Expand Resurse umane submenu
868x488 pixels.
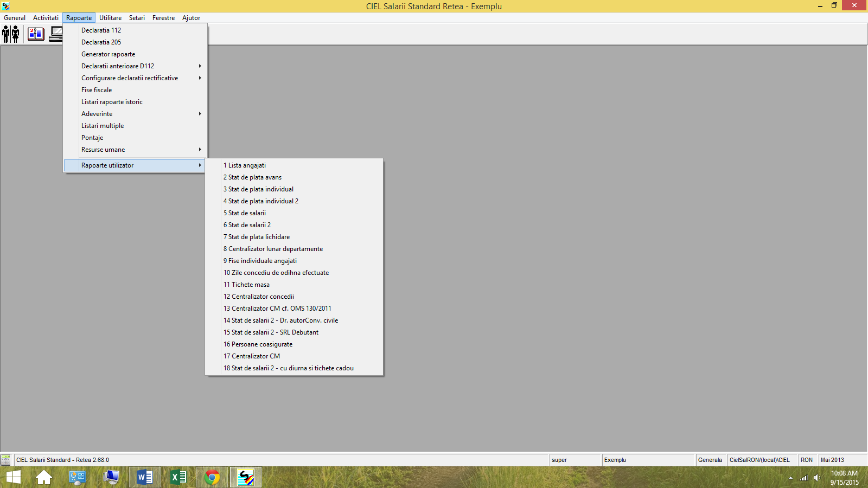[x=135, y=150]
